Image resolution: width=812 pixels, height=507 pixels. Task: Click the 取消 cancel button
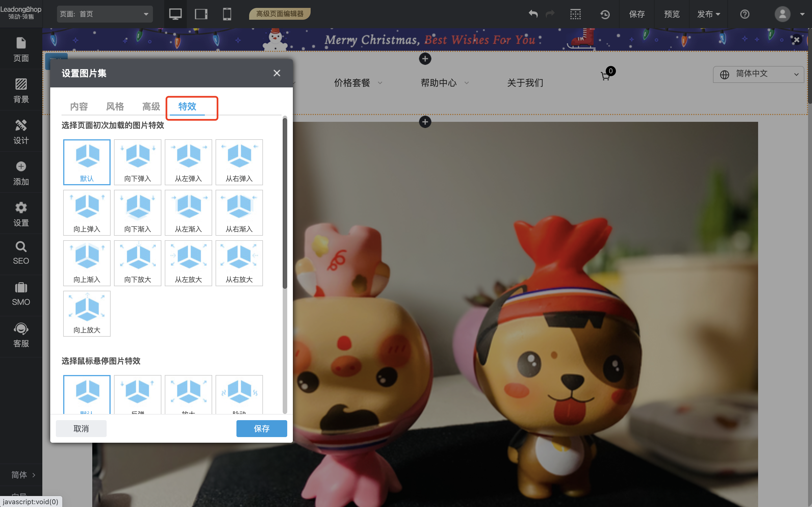click(81, 428)
